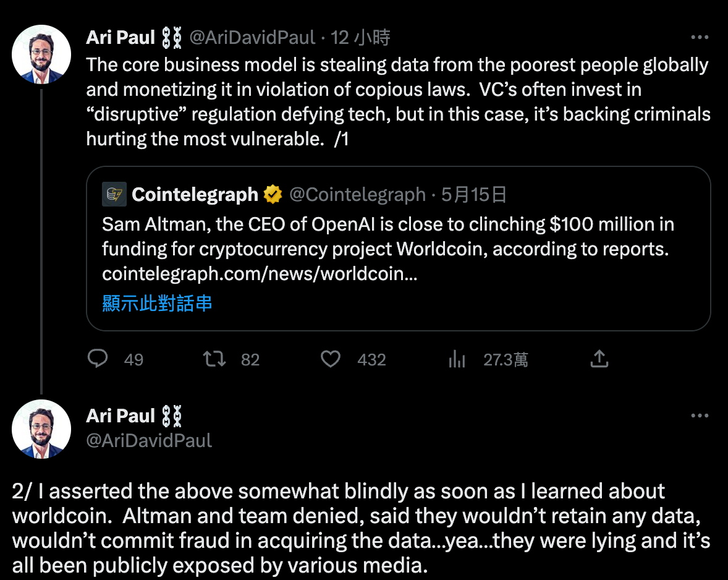The width and height of the screenshot is (728, 580).
Task: Click Cointelegraph gold verified badge
Action: pos(273,195)
